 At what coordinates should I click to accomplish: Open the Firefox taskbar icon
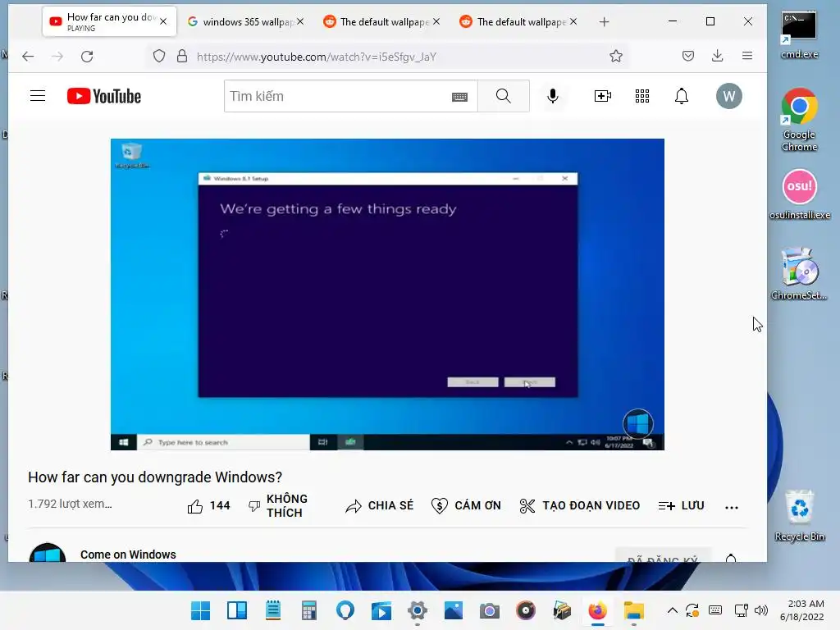[597, 610]
